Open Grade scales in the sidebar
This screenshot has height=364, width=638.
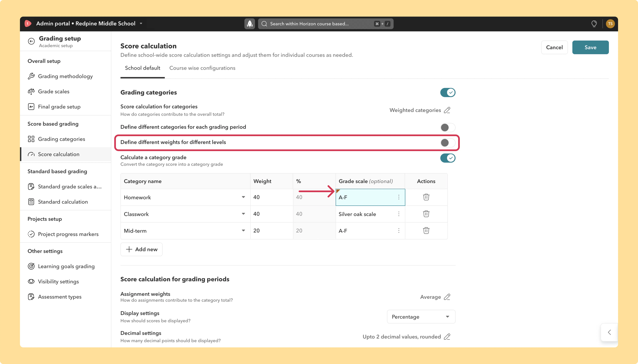tap(65, 92)
